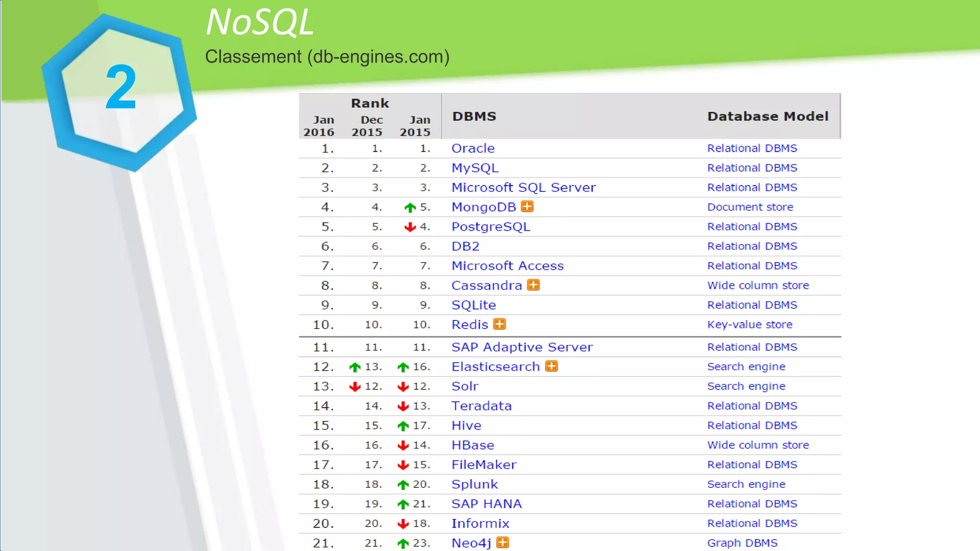Image resolution: width=980 pixels, height=551 pixels.
Task: Click Search engine in Solr row
Action: pyautogui.click(x=746, y=386)
